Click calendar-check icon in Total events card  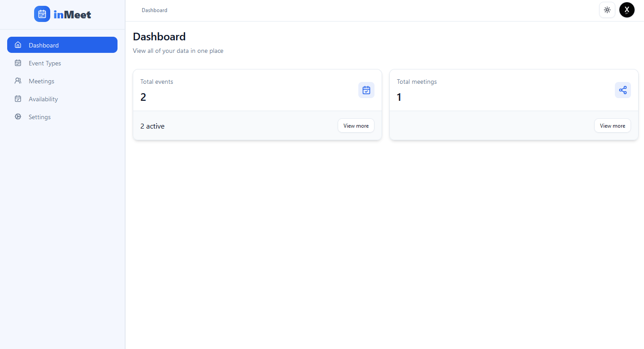click(x=366, y=90)
